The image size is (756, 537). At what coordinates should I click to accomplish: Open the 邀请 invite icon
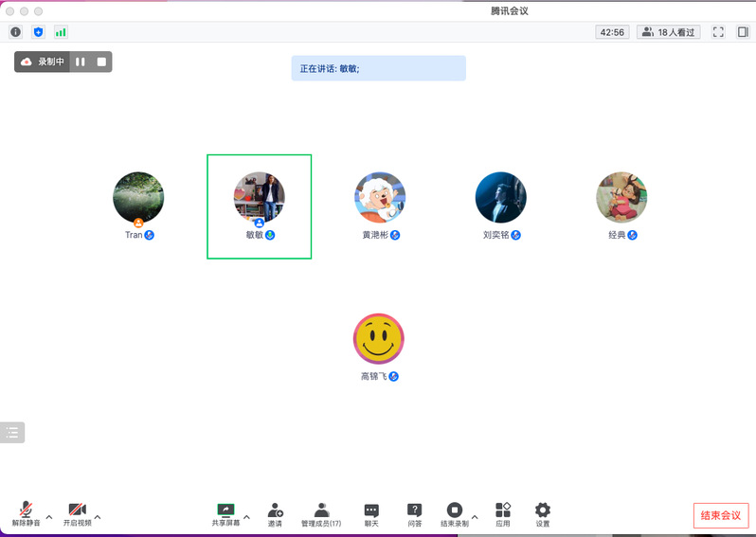pyautogui.click(x=275, y=514)
